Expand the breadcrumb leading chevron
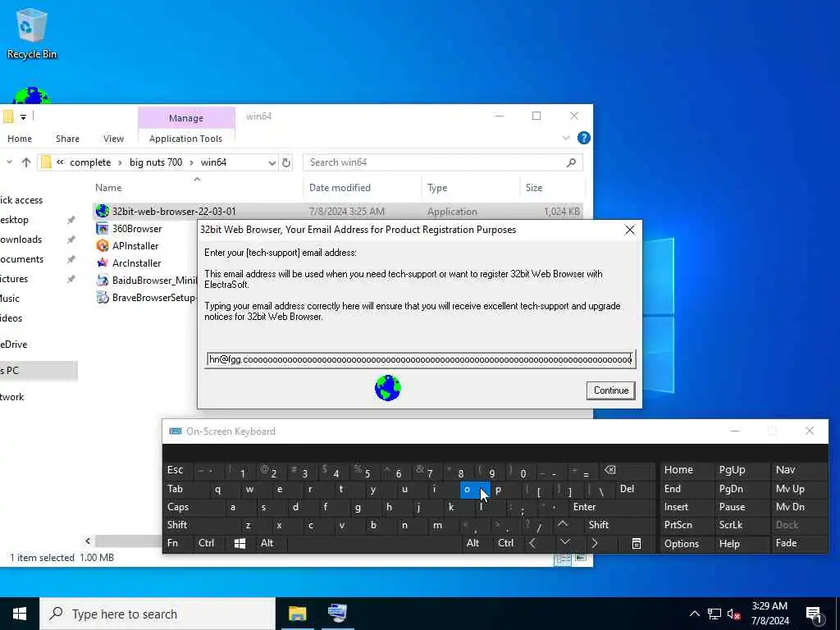Viewport: 840px width, 630px height. coord(60,162)
